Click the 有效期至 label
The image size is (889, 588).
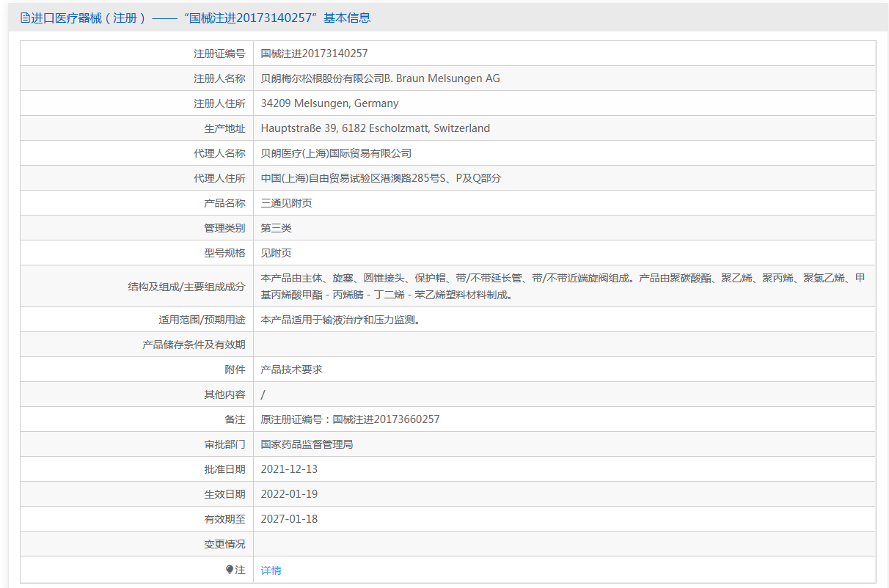point(224,519)
